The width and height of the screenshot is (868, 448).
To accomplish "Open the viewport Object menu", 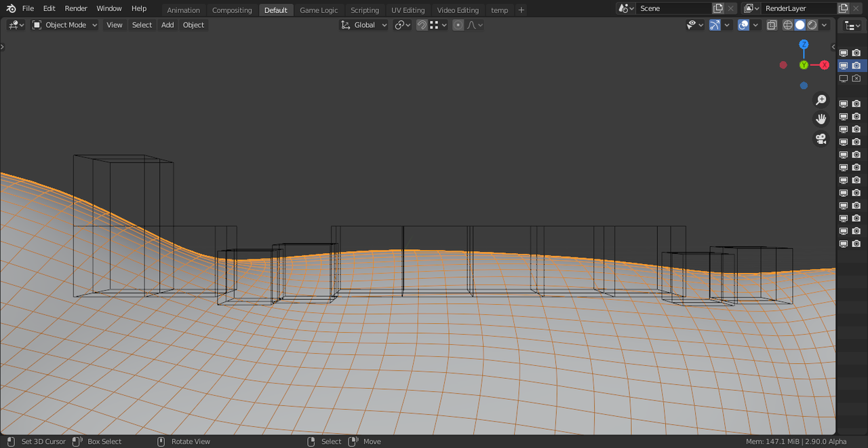I will (193, 25).
